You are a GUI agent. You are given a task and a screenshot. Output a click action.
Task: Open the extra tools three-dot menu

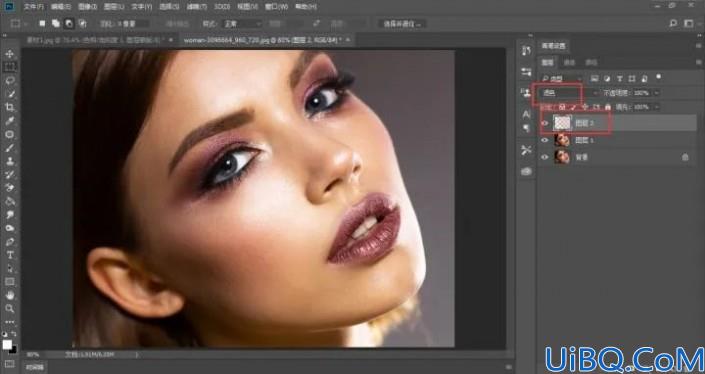(9, 322)
